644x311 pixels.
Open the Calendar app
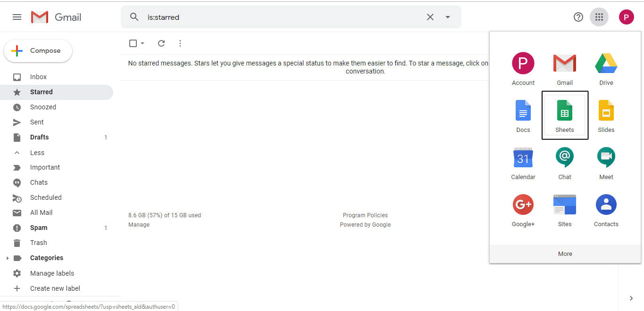[523, 164]
